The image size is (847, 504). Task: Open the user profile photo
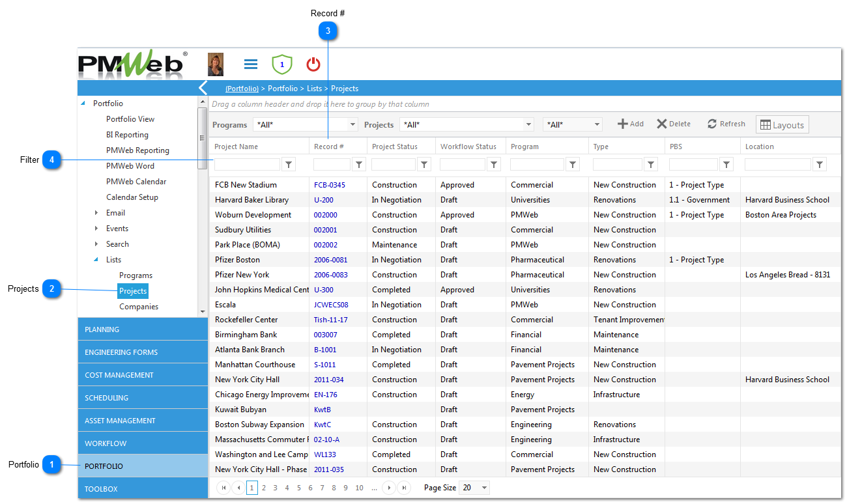pyautogui.click(x=216, y=64)
